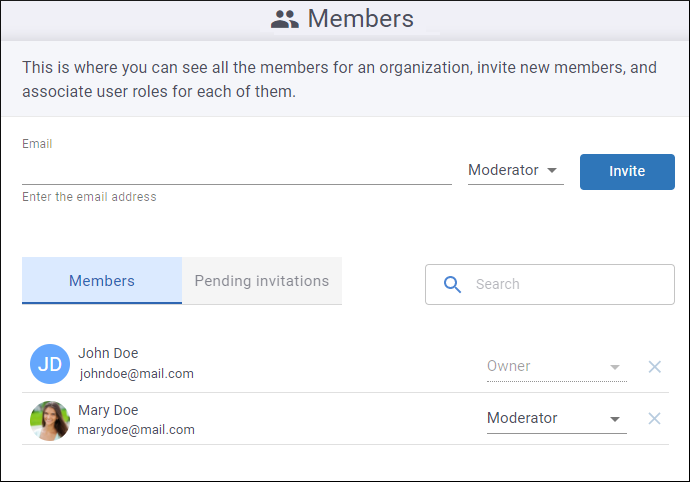Remove John Doe using the X icon
Viewport: 690px width, 482px height.
(655, 367)
